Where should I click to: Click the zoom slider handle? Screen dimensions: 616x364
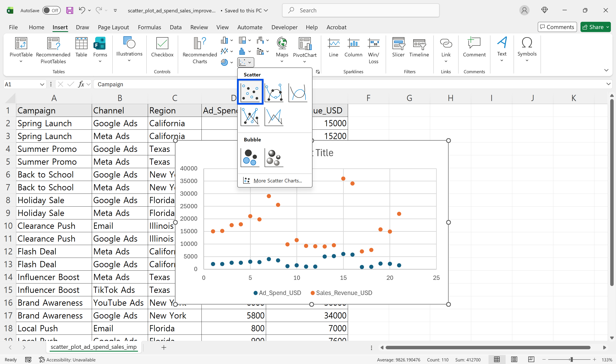pos(571,360)
